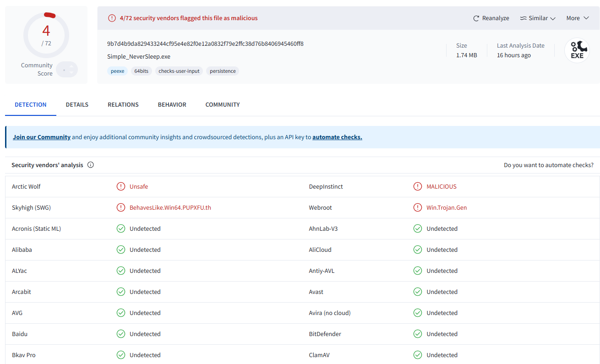Open the DETAILS tab

[77, 105]
